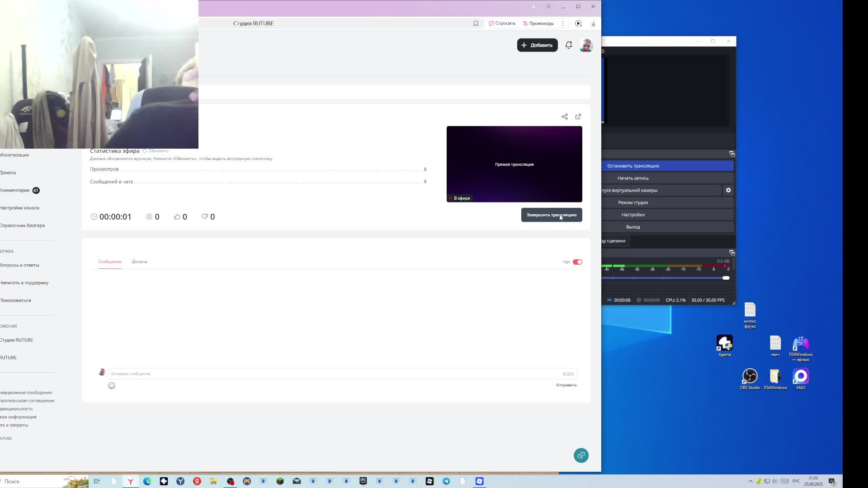Undock the OBS controls panel

point(732,154)
